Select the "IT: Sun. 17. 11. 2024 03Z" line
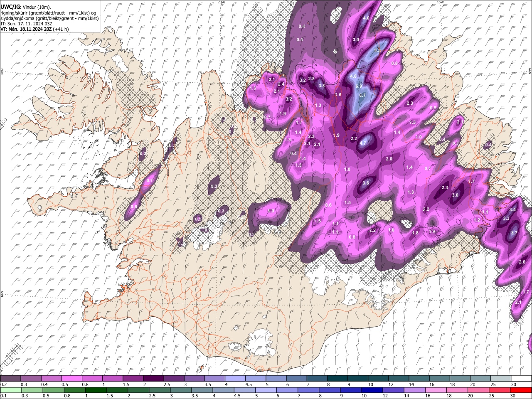 tap(26, 24)
